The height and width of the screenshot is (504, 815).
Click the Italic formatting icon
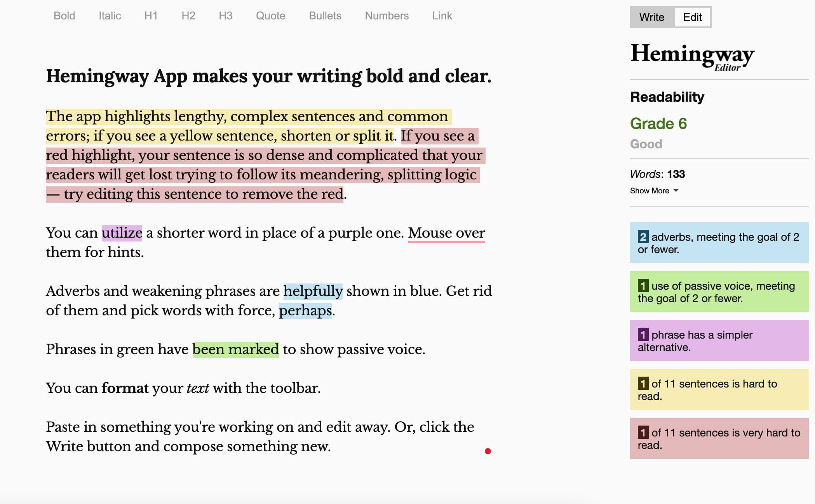[x=110, y=16]
